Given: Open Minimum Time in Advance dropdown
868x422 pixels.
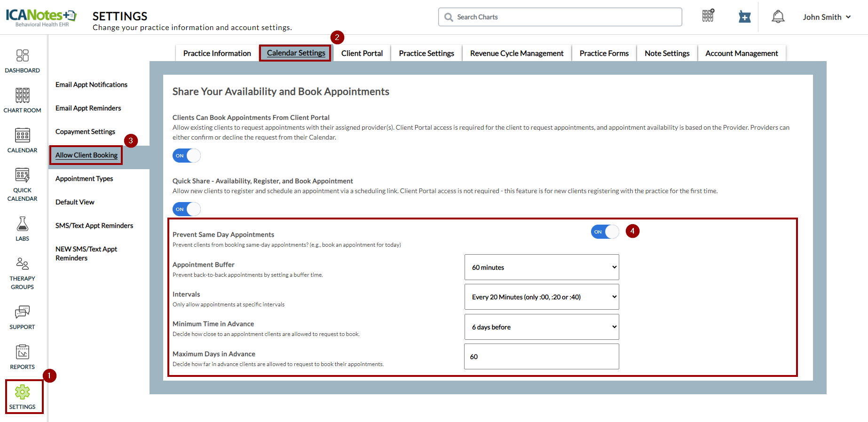Looking at the screenshot, I should tap(542, 327).
